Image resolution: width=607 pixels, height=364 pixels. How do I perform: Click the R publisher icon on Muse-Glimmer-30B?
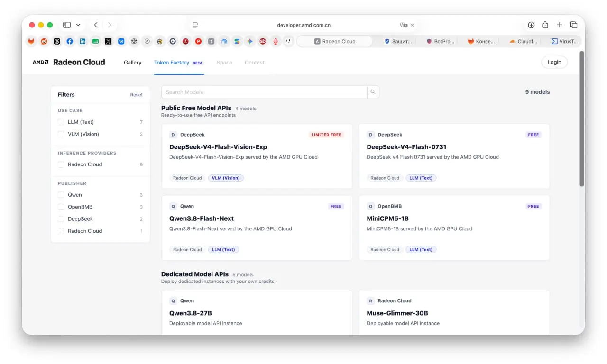(x=371, y=300)
